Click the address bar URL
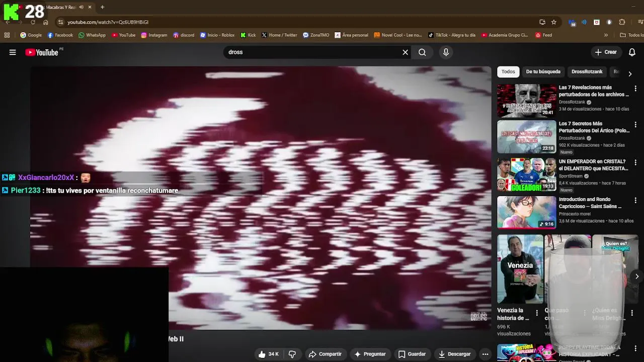The width and height of the screenshot is (644, 362). click(108, 22)
